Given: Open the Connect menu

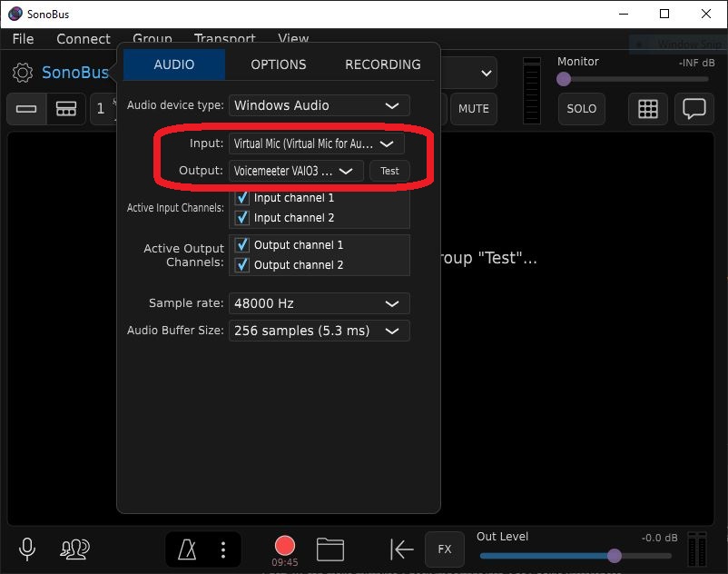Looking at the screenshot, I should click(84, 39).
